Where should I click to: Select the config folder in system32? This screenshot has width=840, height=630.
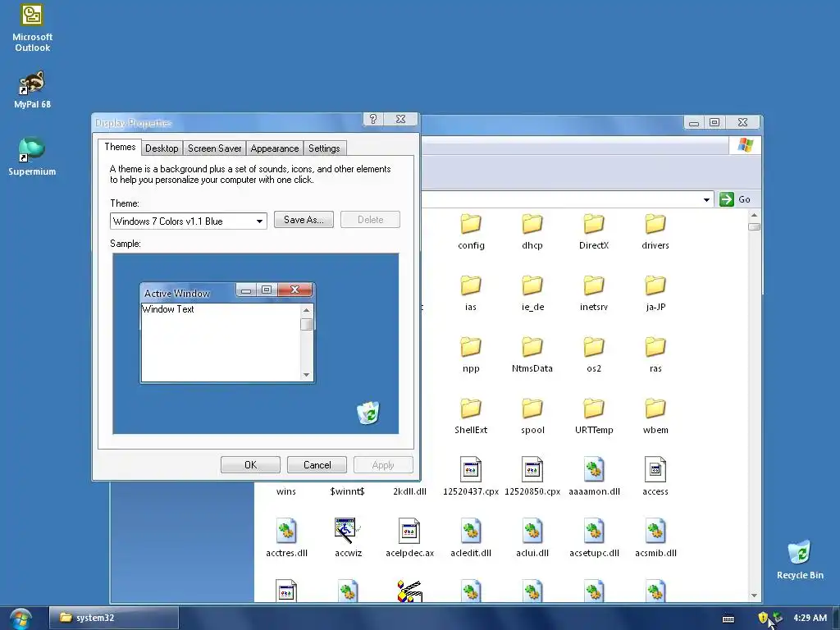coord(471,232)
